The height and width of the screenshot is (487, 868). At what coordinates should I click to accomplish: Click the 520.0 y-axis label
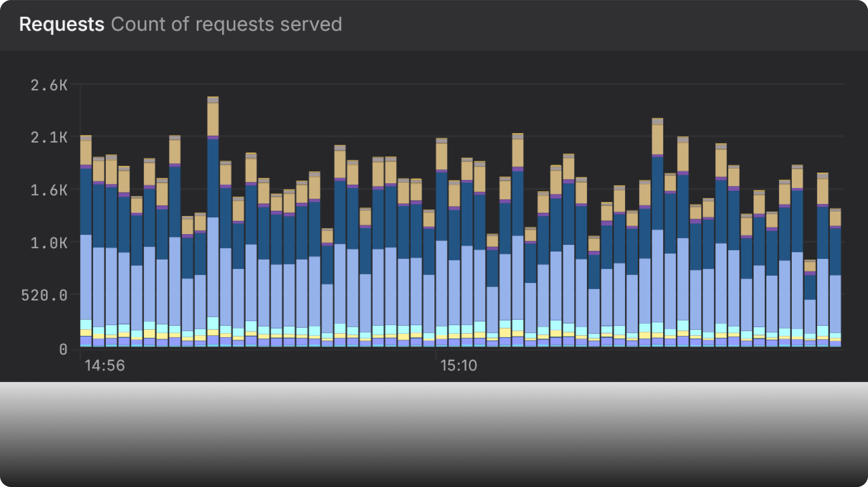point(44,296)
